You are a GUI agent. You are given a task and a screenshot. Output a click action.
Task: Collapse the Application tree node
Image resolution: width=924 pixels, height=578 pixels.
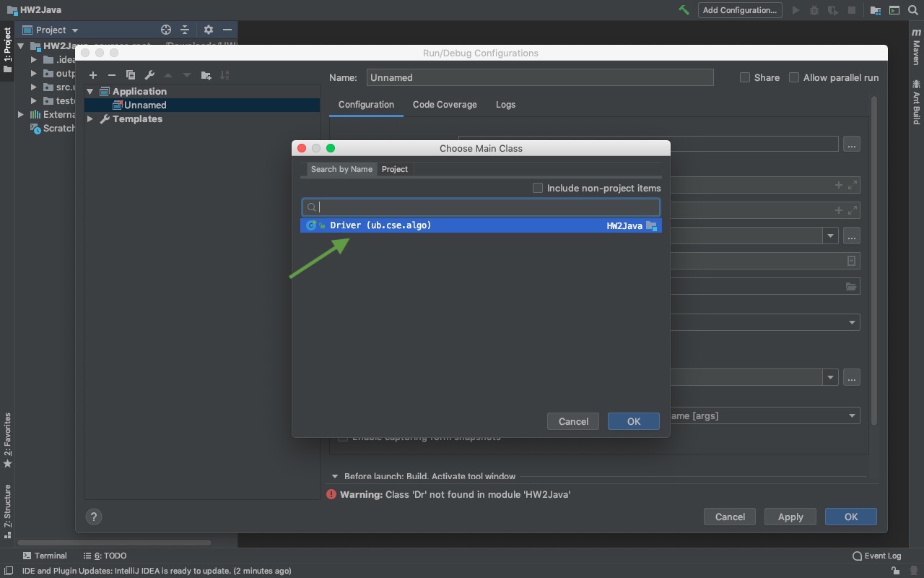[x=90, y=92]
